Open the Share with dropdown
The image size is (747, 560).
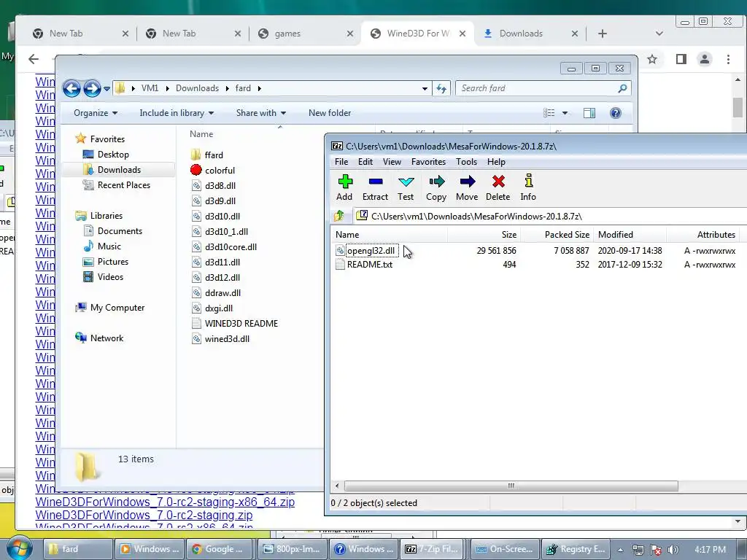[x=261, y=113]
